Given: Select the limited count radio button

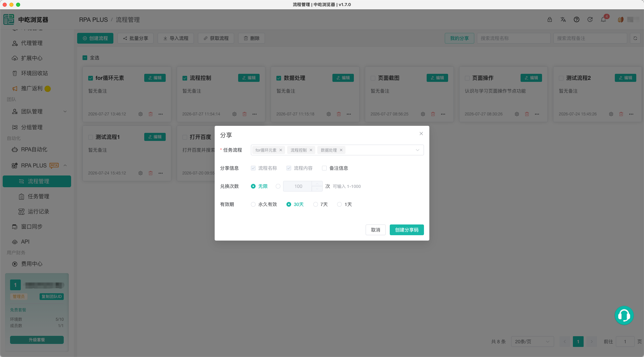Looking at the screenshot, I should [278, 186].
